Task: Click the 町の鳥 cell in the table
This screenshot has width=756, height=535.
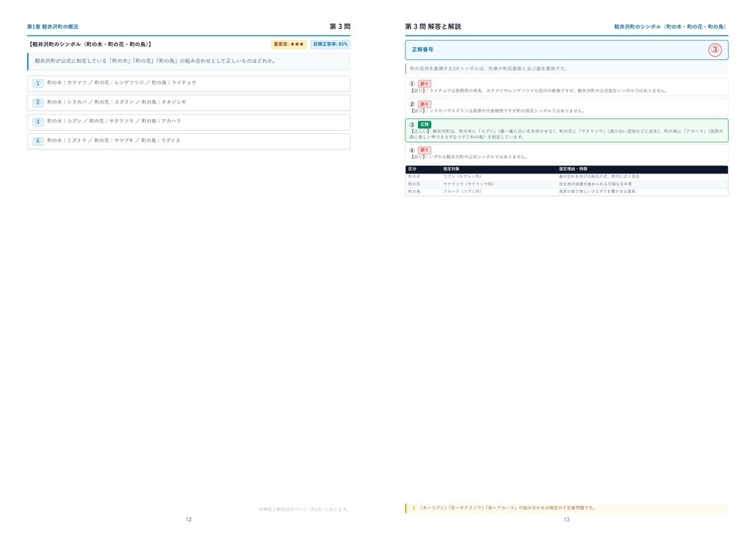Action: (x=414, y=191)
